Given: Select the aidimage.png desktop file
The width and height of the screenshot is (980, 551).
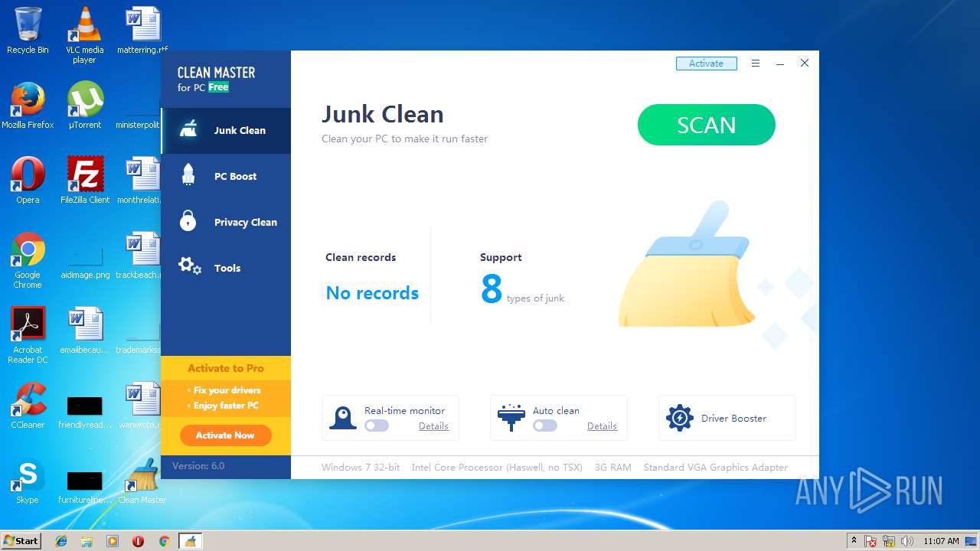Looking at the screenshot, I should pyautogui.click(x=85, y=260).
